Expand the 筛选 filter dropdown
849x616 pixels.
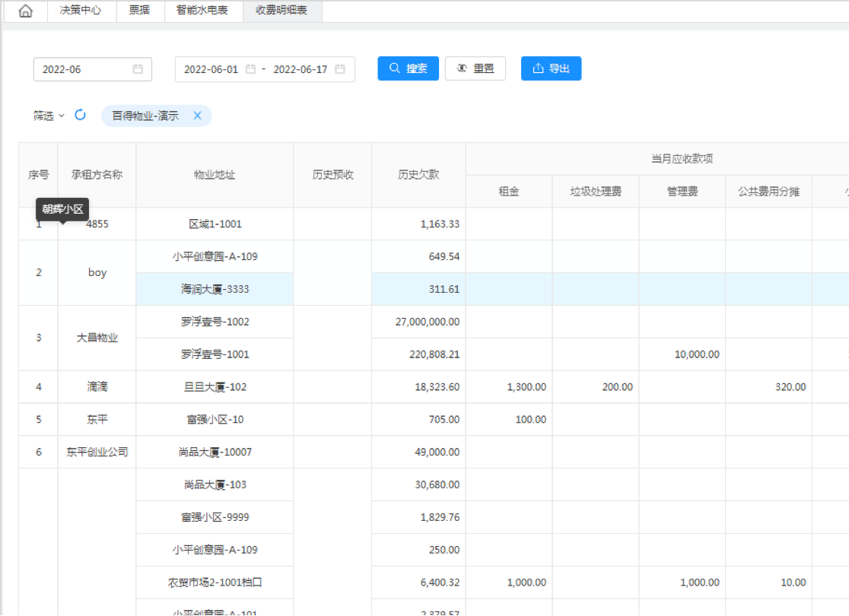(49, 116)
